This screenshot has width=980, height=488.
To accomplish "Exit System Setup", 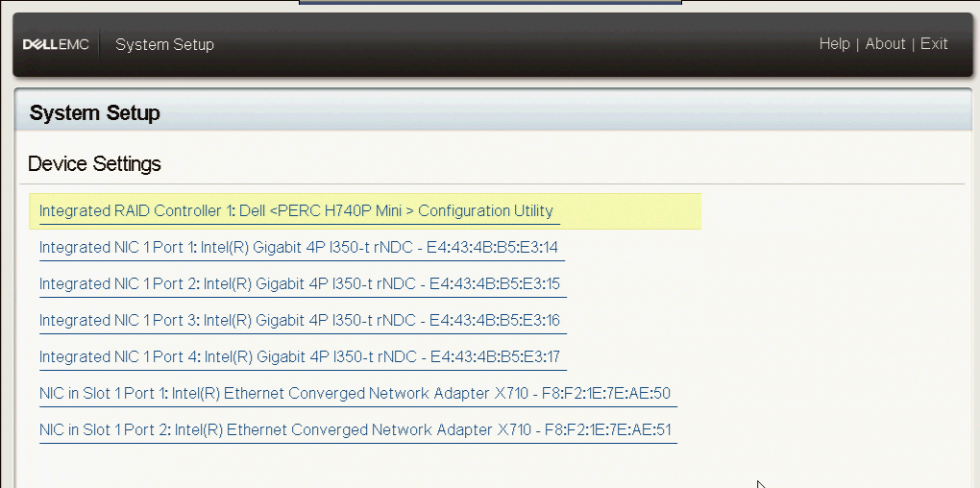I will pyautogui.click(x=934, y=44).
